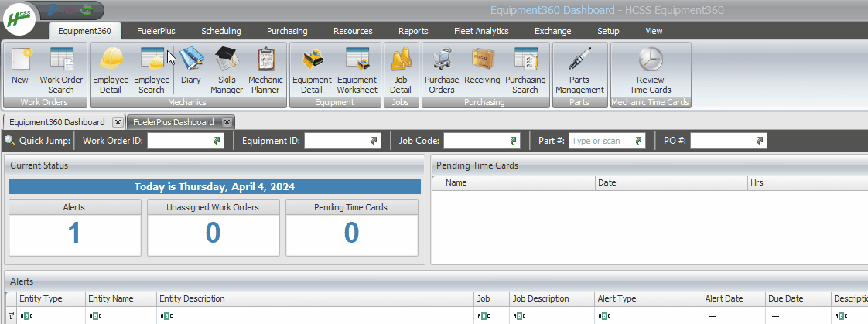Switch to the FuelerPlus ribbon tab
The image size is (868, 324).
point(155,31)
